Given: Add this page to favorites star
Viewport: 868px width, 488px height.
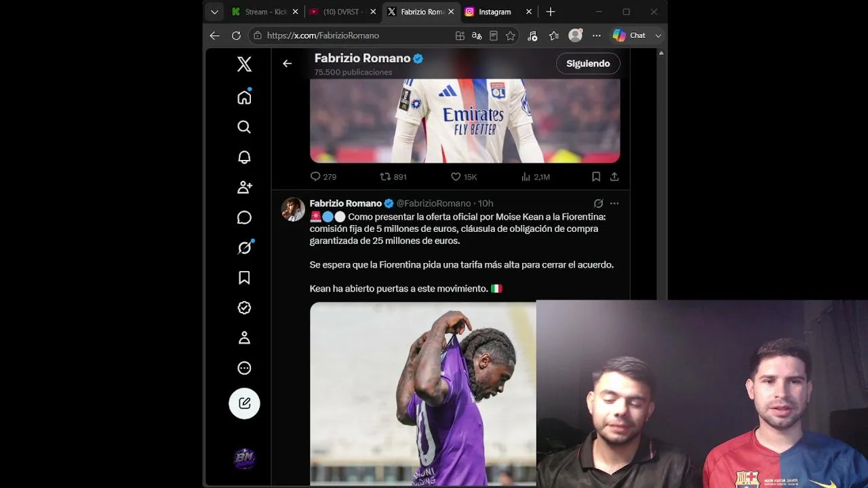Looking at the screenshot, I should tap(511, 35).
